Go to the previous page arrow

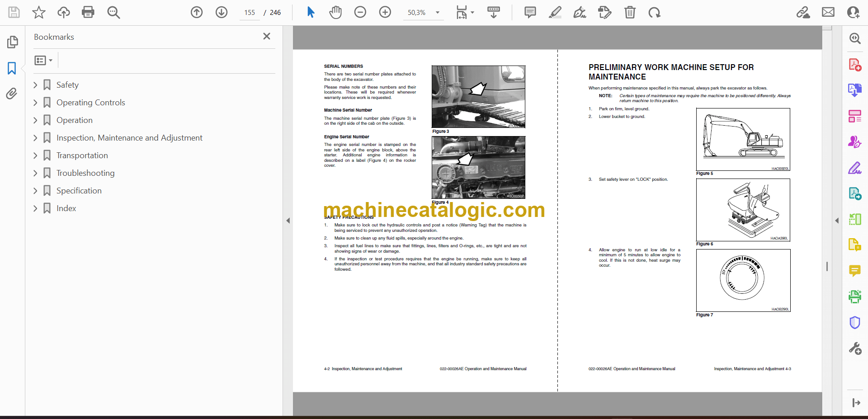pyautogui.click(x=197, y=12)
